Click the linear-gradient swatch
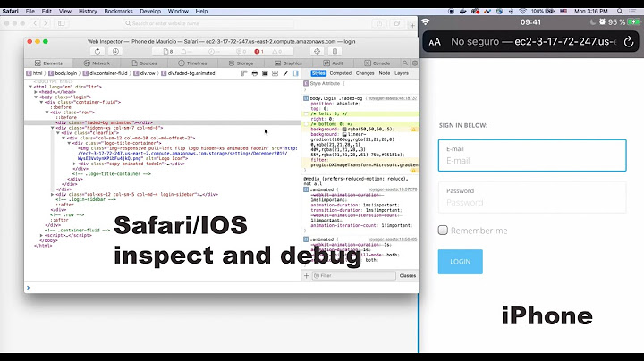The width and height of the screenshot is (644, 361). click(344, 134)
